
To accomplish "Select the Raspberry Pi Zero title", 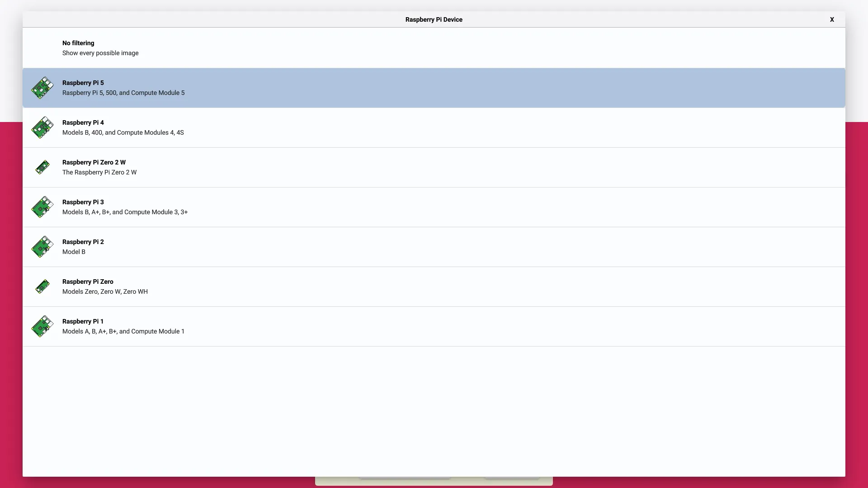I will tap(88, 282).
